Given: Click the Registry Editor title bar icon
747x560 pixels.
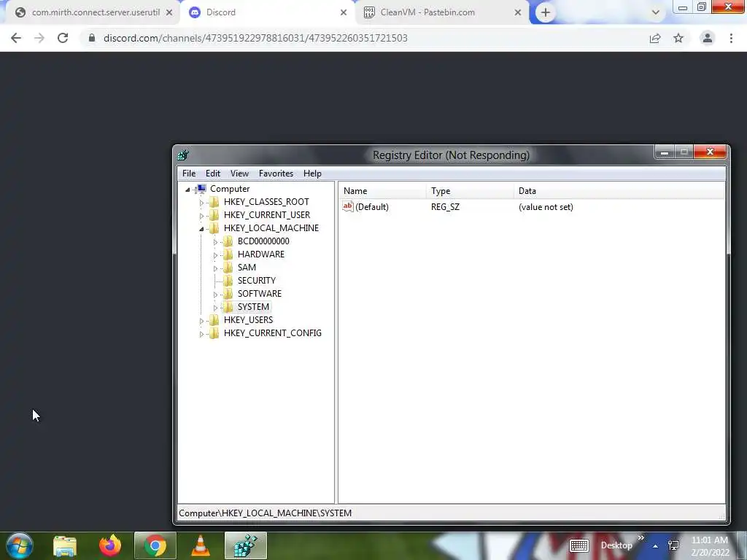Looking at the screenshot, I should click(183, 155).
